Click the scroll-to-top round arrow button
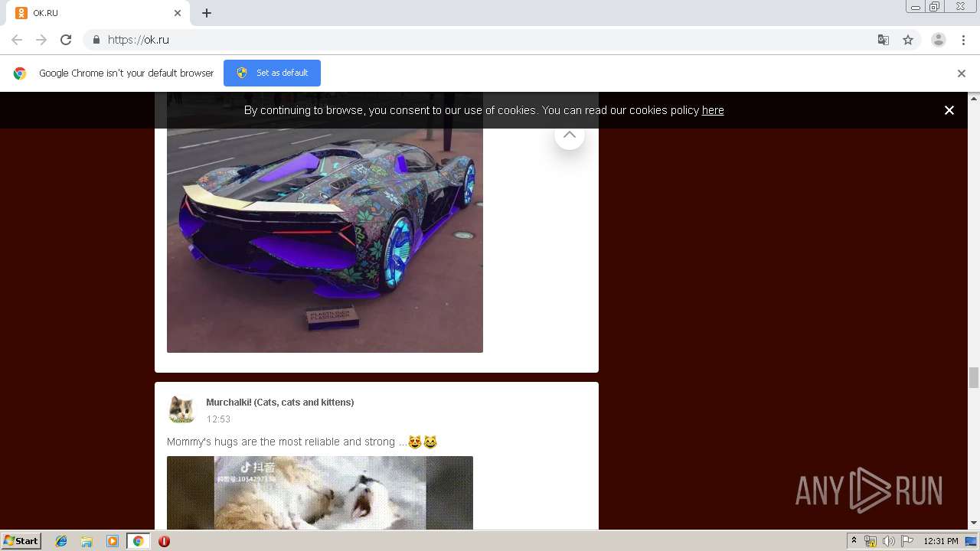 pos(570,136)
